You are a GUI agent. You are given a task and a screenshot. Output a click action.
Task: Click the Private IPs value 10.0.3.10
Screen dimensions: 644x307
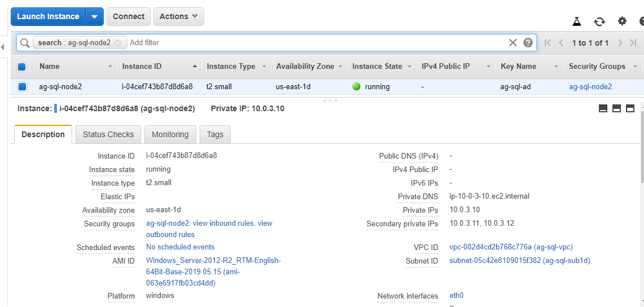[x=465, y=209]
